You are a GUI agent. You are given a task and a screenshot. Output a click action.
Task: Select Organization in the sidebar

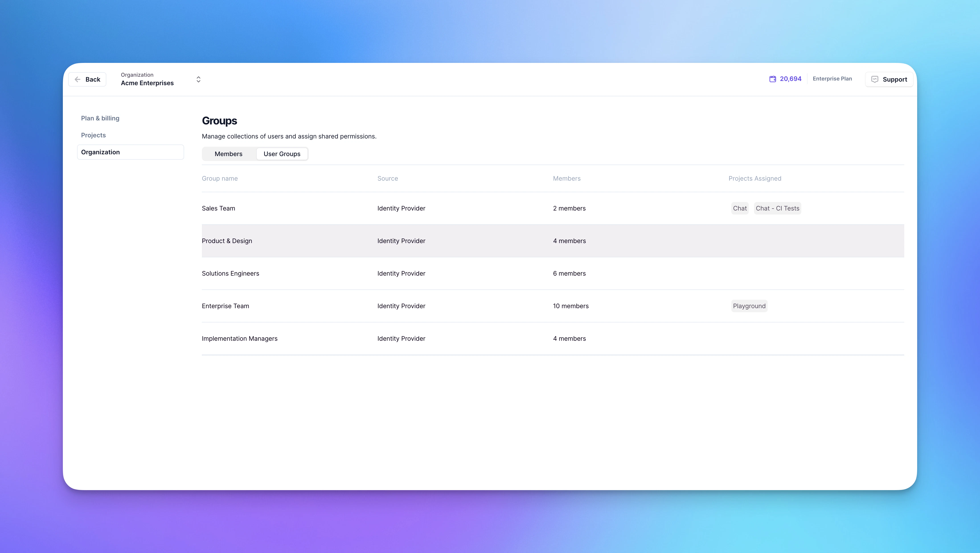(100, 152)
